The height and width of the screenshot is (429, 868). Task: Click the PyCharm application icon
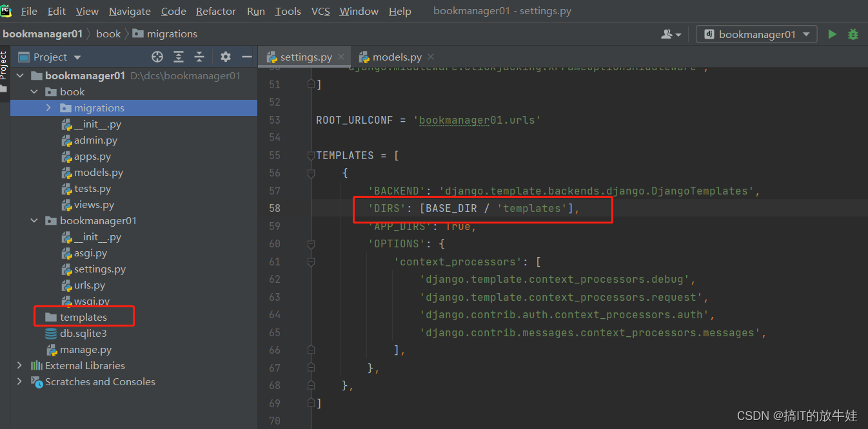6,11
